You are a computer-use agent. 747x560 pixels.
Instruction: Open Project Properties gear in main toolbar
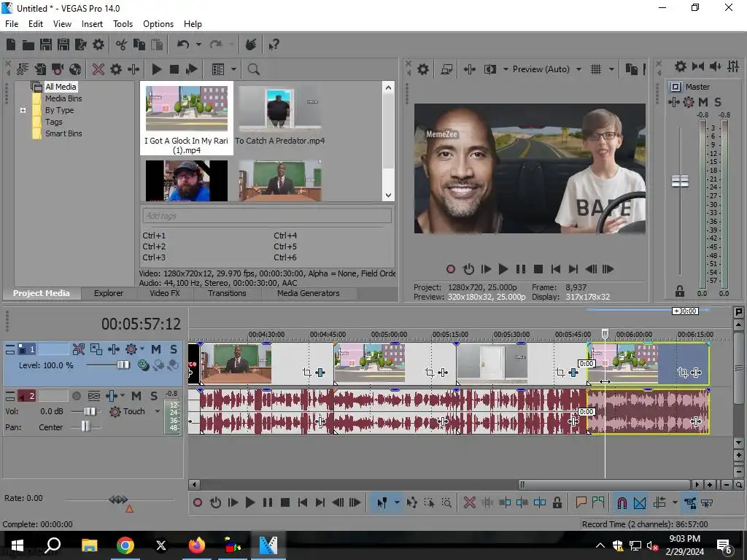point(98,44)
